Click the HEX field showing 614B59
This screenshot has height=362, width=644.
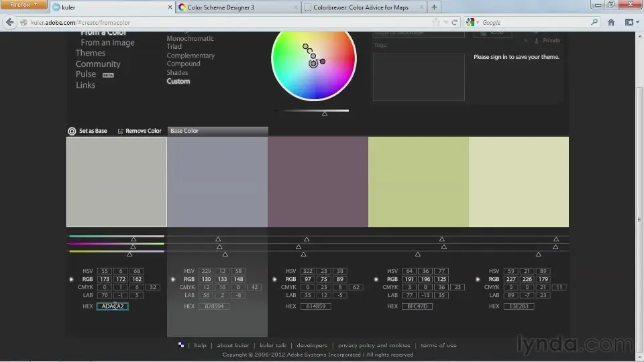click(315, 306)
